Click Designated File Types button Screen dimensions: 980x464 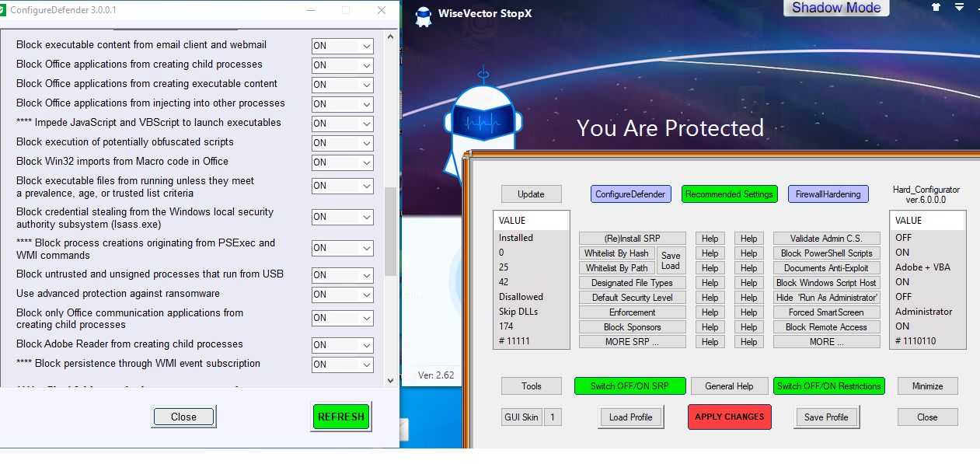[633, 283]
